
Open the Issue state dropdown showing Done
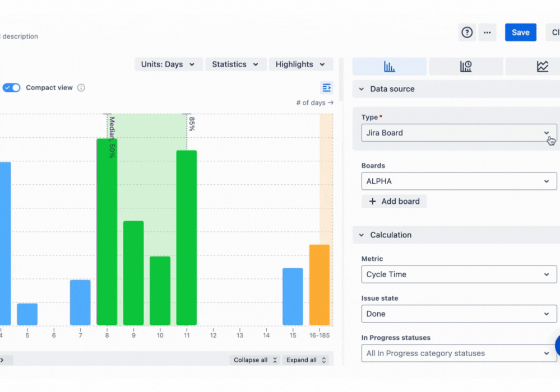click(x=459, y=314)
